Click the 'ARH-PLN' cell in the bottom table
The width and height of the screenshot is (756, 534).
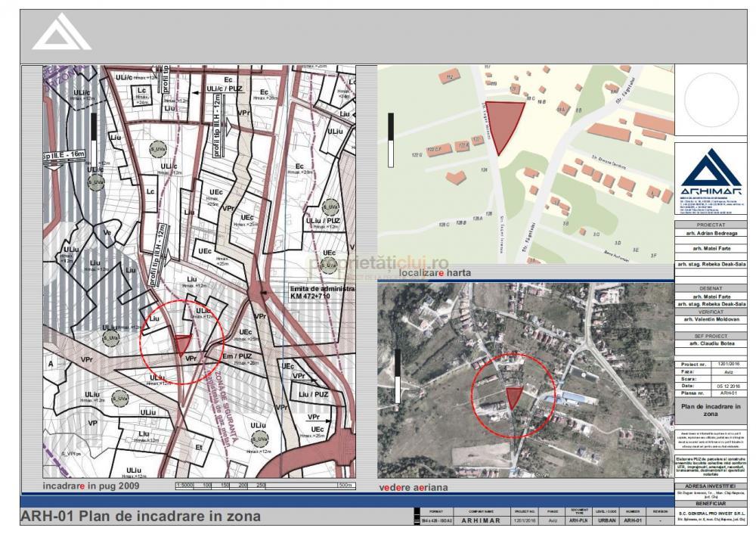[x=578, y=520]
